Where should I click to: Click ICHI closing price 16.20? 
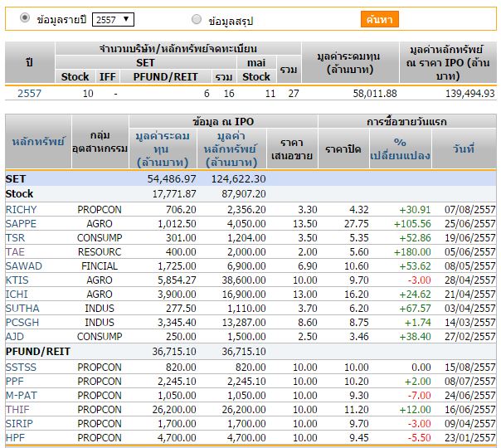pyautogui.click(x=357, y=294)
